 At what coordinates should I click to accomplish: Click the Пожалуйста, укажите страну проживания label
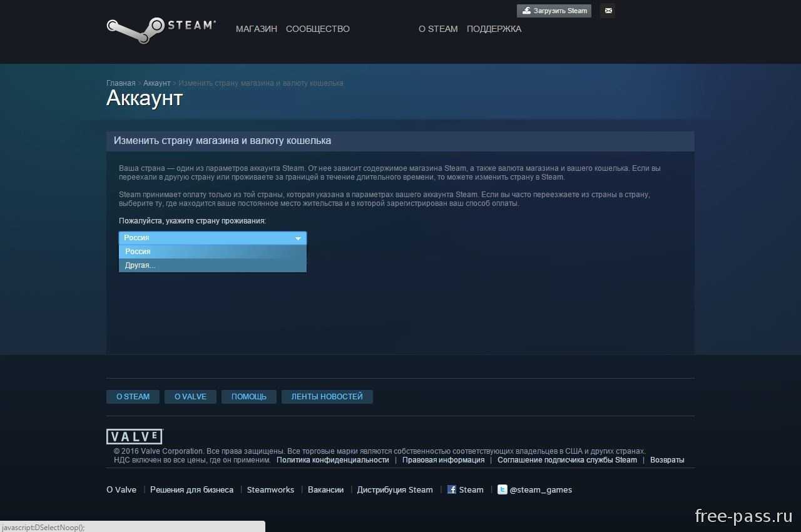(x=192, y=221)
